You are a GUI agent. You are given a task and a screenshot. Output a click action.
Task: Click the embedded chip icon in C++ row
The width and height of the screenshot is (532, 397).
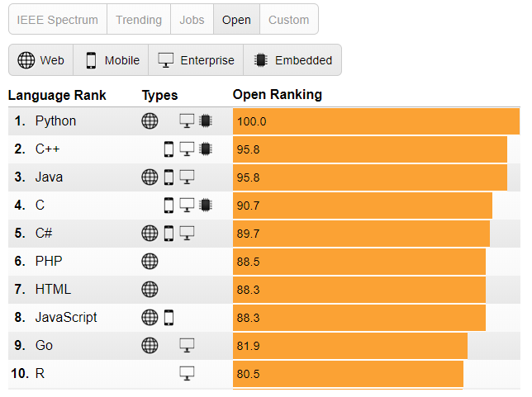(205, 149)
